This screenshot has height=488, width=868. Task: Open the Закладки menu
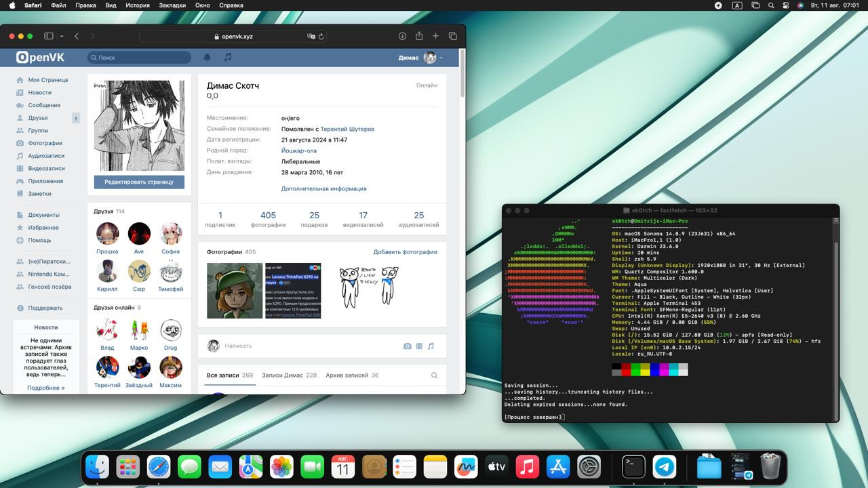172,5
